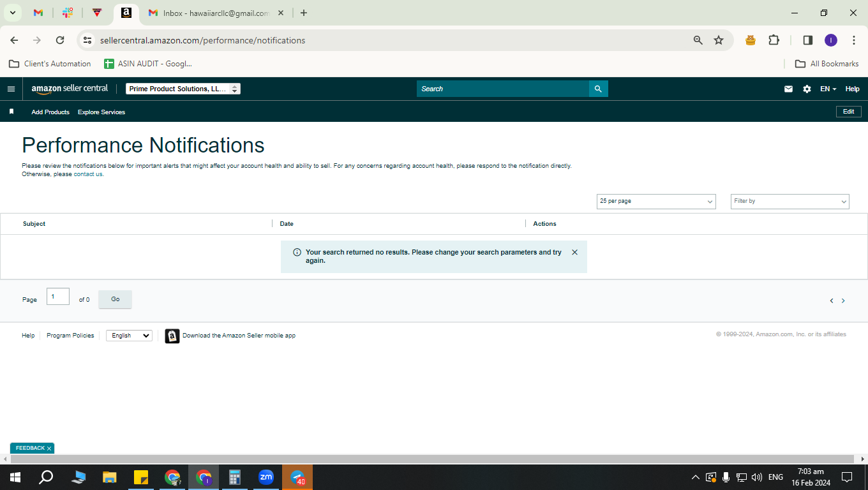Click the Amazon Seller Central logo

pyautogui.click(x=70, y=89)
